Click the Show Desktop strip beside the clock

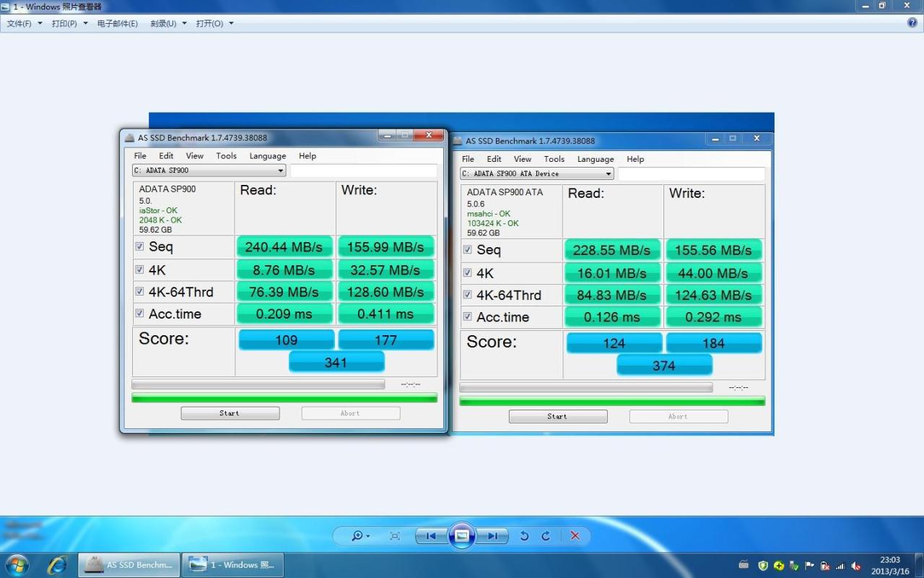click(919, 565)
